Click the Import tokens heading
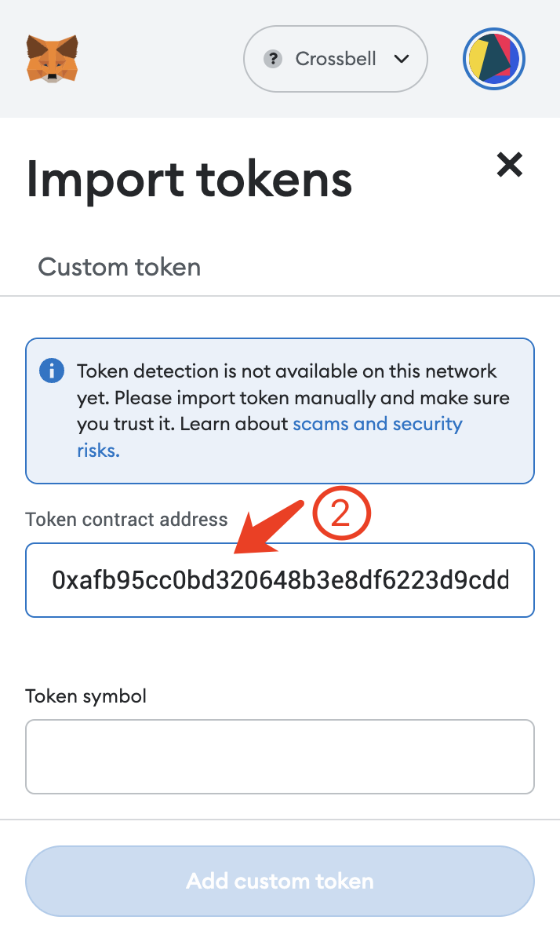The width and height of the screenshot is (560, 942). 189,178
